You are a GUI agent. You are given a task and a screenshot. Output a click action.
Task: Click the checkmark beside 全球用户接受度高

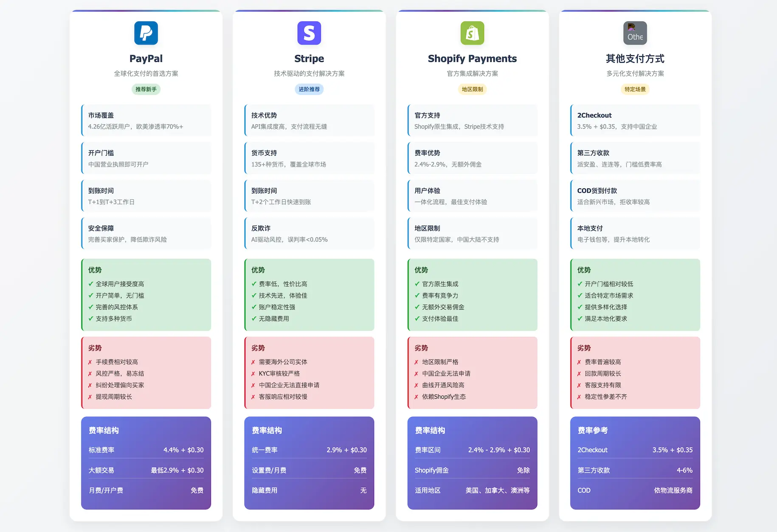point(91,284)
